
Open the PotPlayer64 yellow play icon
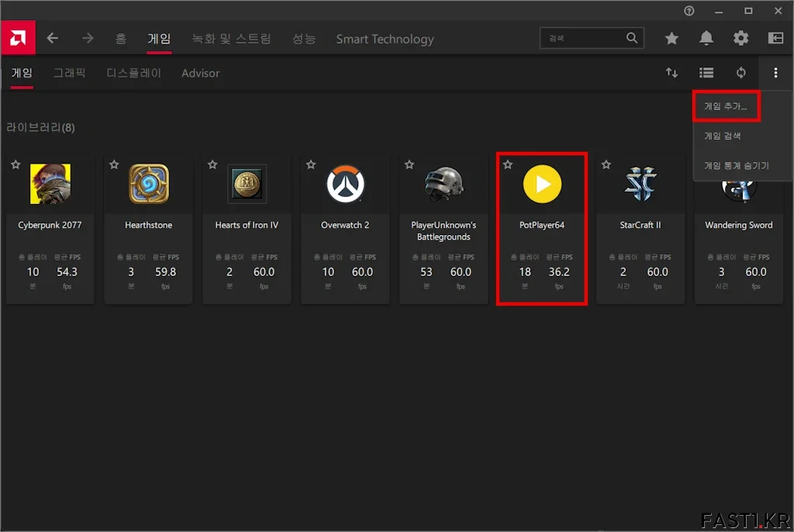[542, 184]
